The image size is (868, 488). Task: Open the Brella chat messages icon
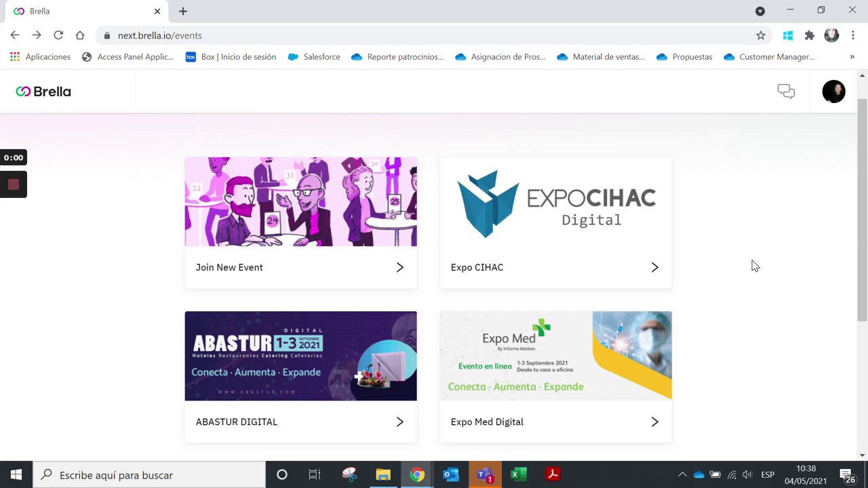pyautogui.click(x=786, y=91)
